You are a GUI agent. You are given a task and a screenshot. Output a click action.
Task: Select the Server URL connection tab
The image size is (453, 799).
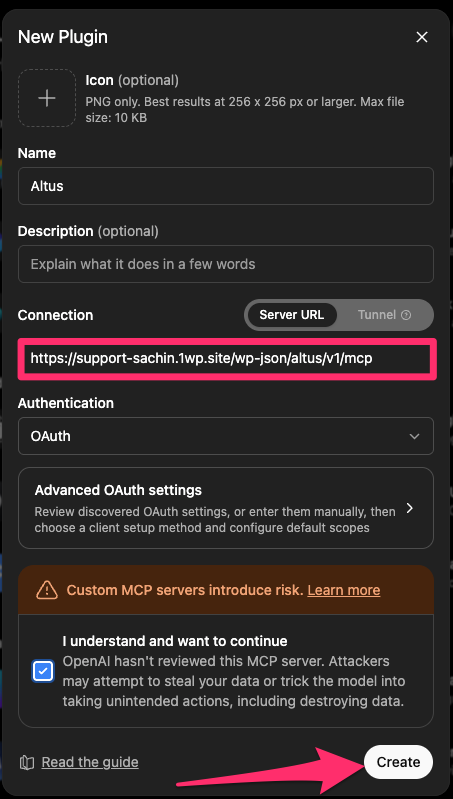291,315
